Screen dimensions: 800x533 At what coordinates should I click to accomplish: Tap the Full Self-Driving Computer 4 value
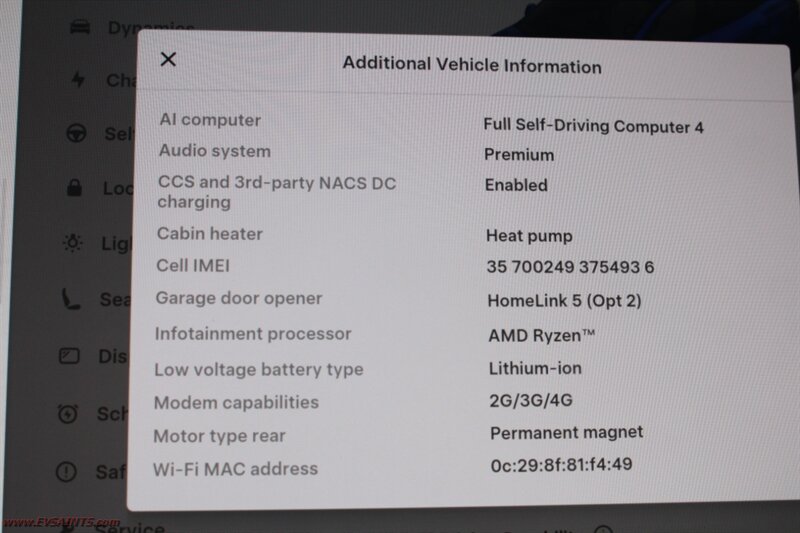tap(593, 126)
